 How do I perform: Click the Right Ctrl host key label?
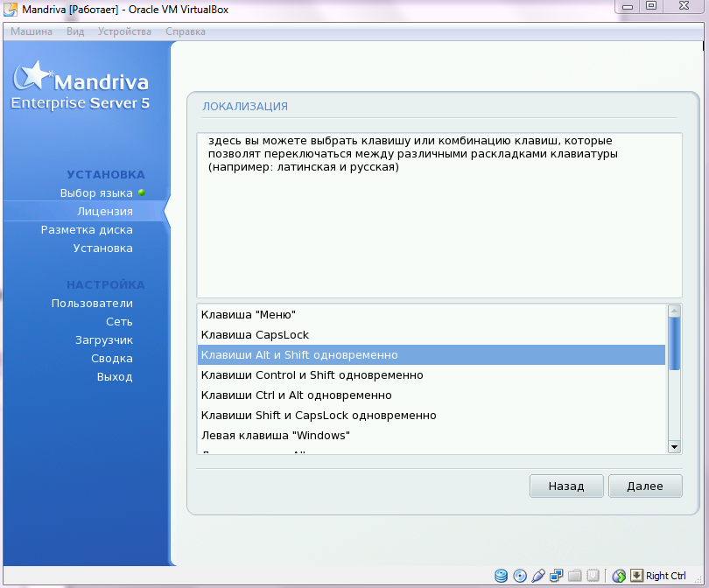pos(665,576)
